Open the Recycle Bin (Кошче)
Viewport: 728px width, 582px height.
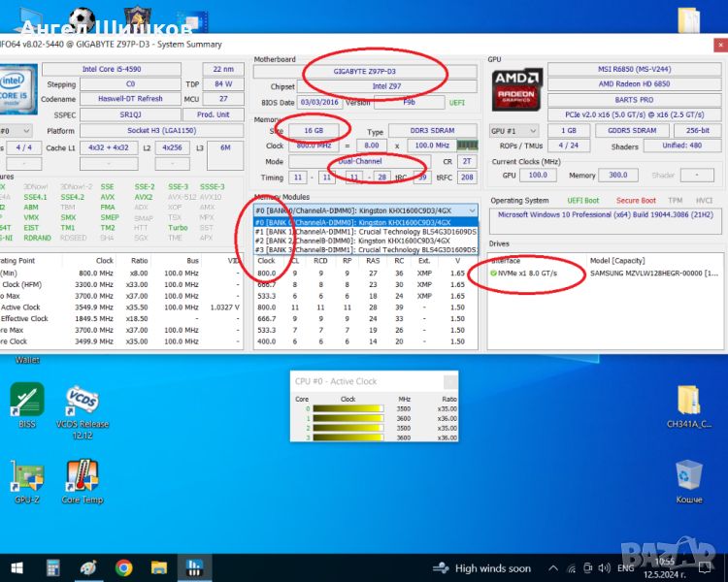688,475
